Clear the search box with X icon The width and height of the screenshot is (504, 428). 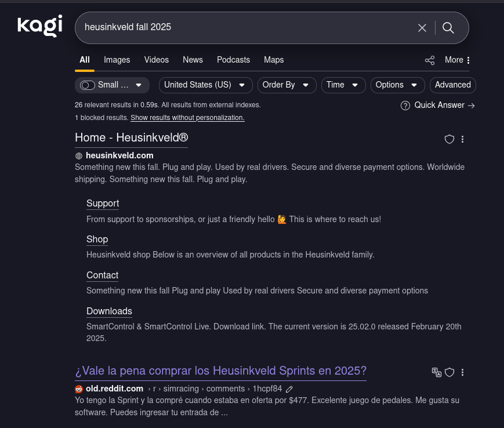coord(422,28)
